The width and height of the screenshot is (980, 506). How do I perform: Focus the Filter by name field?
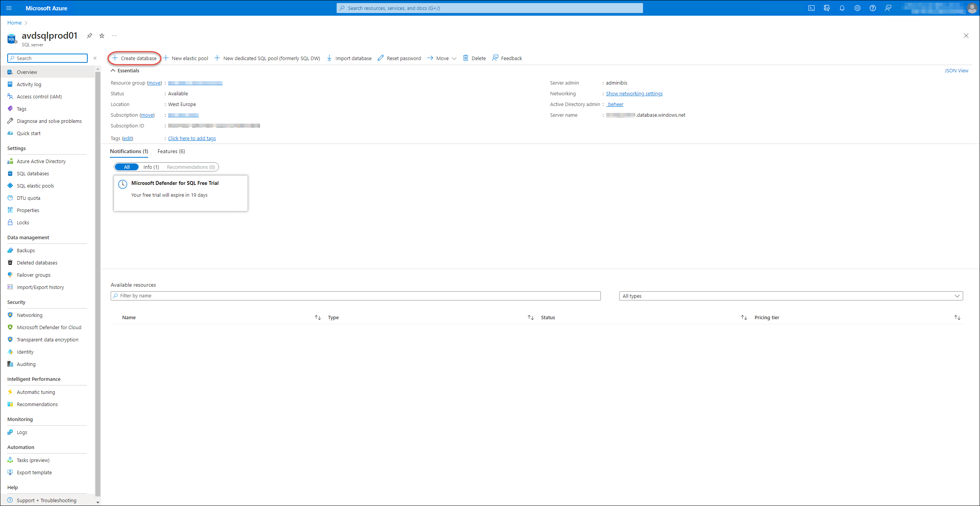(x=355, y=296)
